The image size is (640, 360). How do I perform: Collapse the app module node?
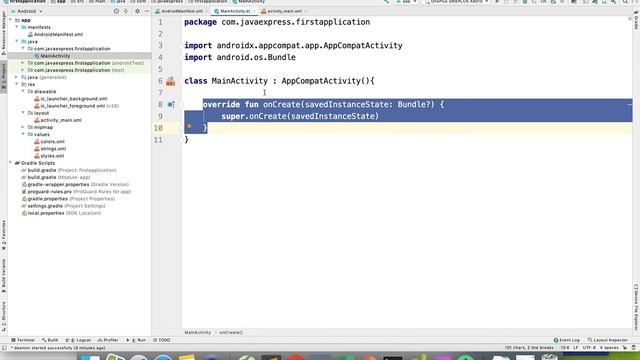[11, 20]
